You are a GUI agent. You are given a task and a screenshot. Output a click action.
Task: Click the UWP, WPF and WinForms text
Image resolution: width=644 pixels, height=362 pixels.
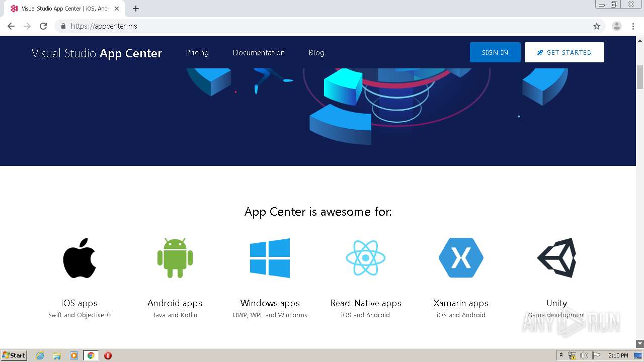270,315
